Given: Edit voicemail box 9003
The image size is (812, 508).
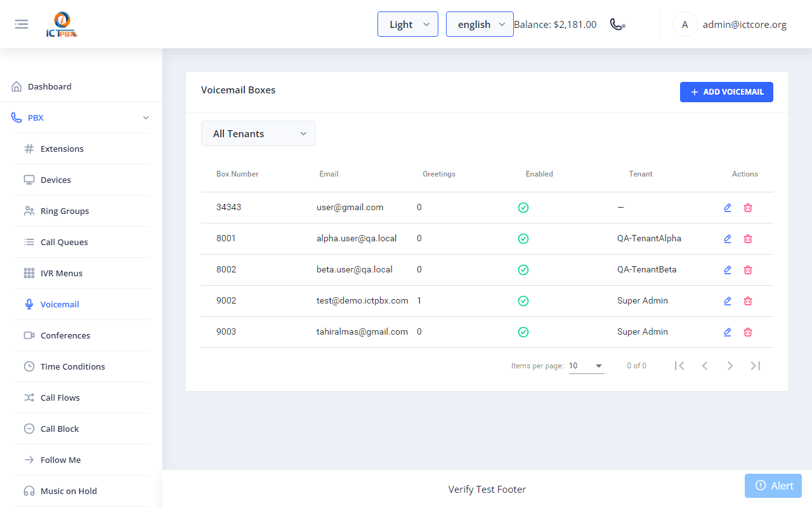Looking at the screenshot, I should pos(728,332).
